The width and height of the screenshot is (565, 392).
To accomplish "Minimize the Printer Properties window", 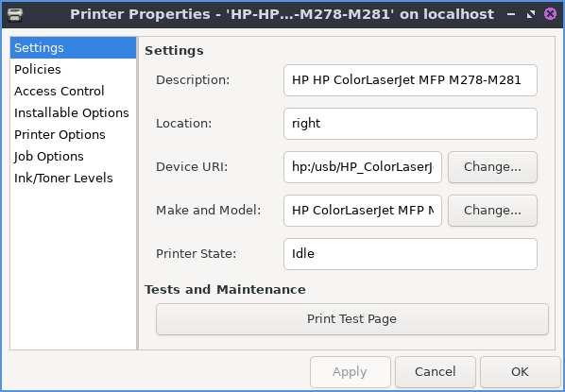I will (x=511, y=14).
